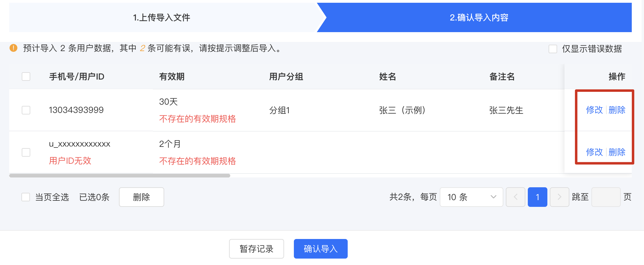Enable 仅显示错误数据 checkbox

pos(553,49)
